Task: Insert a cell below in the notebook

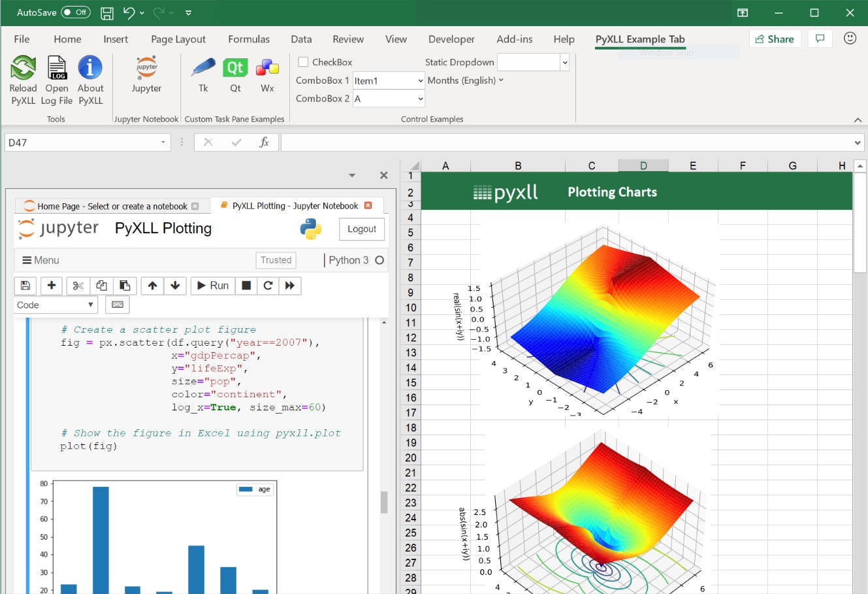Action: (x=52, y=286)
